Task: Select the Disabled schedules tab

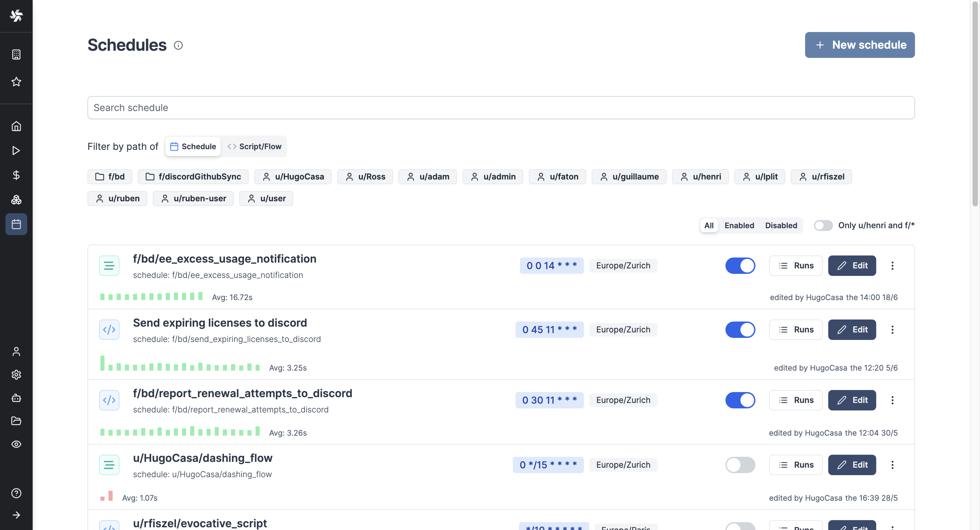Action: [x=781, y=225]
